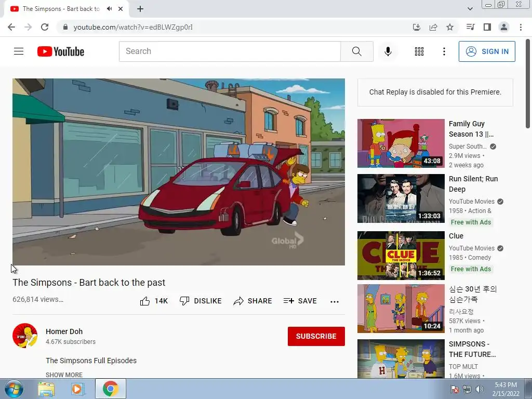
Task: Subscribe to Homer Doh channel
Action: click(316, 336)
